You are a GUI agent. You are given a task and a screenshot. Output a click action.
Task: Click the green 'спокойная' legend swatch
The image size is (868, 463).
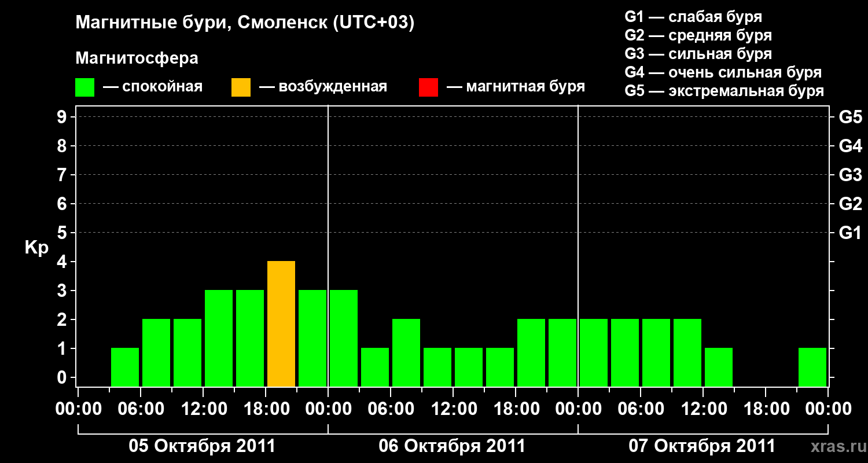pos(85,87)
